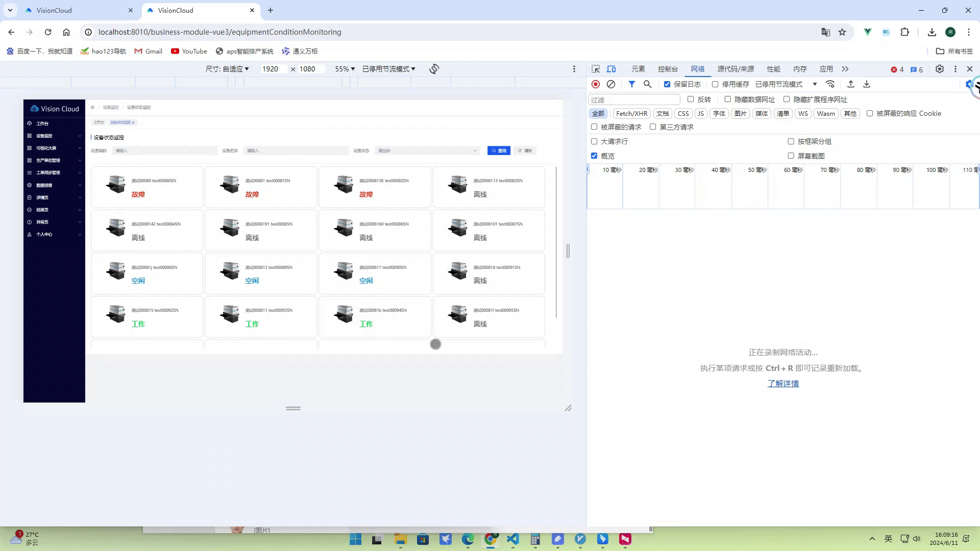The height and width of the screenshot is (551, 980).
Task: Check 被屏蔽的响应 Cookie checkbox
Action: 870,113
